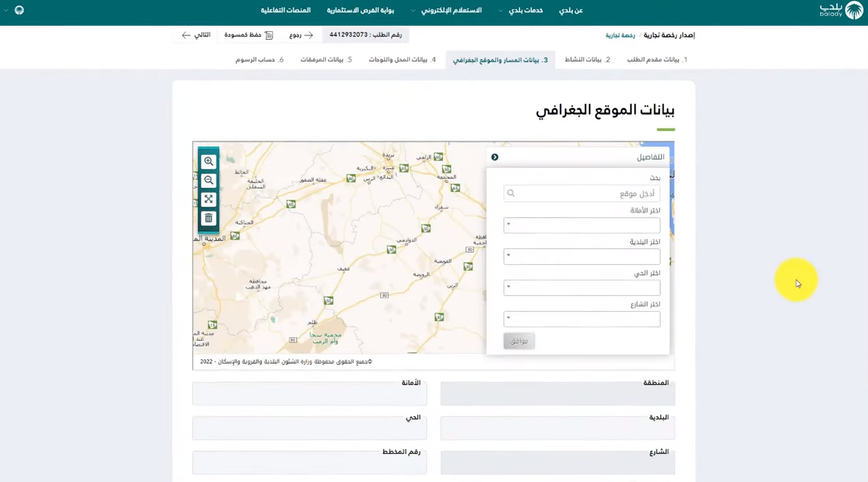Click the accessibility icon in the top corner
The width and height of the screenshot is (868, 482).
pyautogui.click(x=19, y=9)
